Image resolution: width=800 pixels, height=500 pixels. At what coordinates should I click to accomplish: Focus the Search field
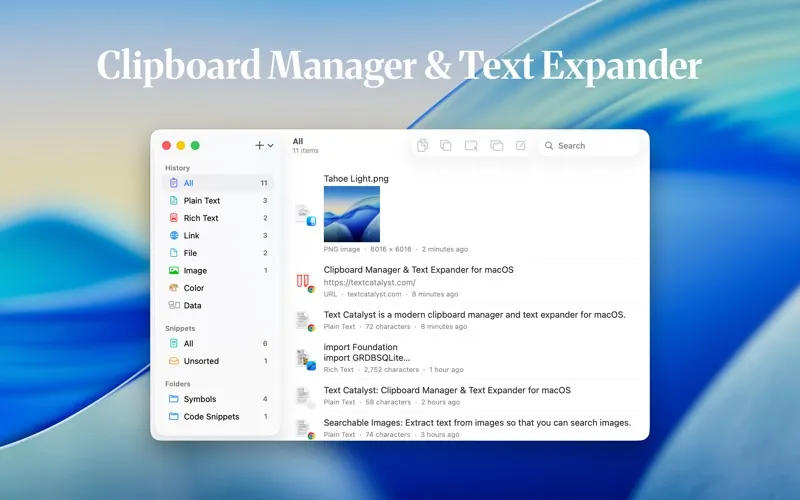click(x=589, y=145)
